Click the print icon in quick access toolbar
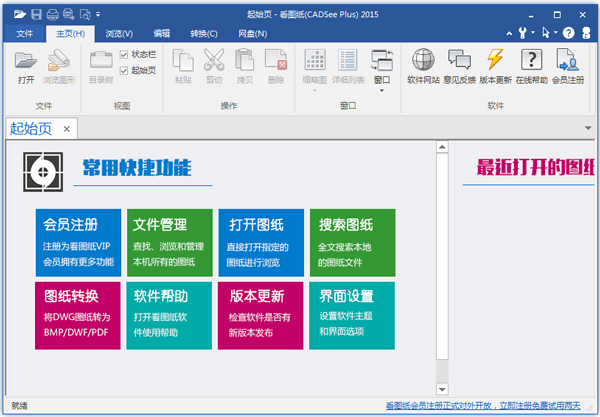Viewport: 600px width, 417px height. (x=67, y=14)
